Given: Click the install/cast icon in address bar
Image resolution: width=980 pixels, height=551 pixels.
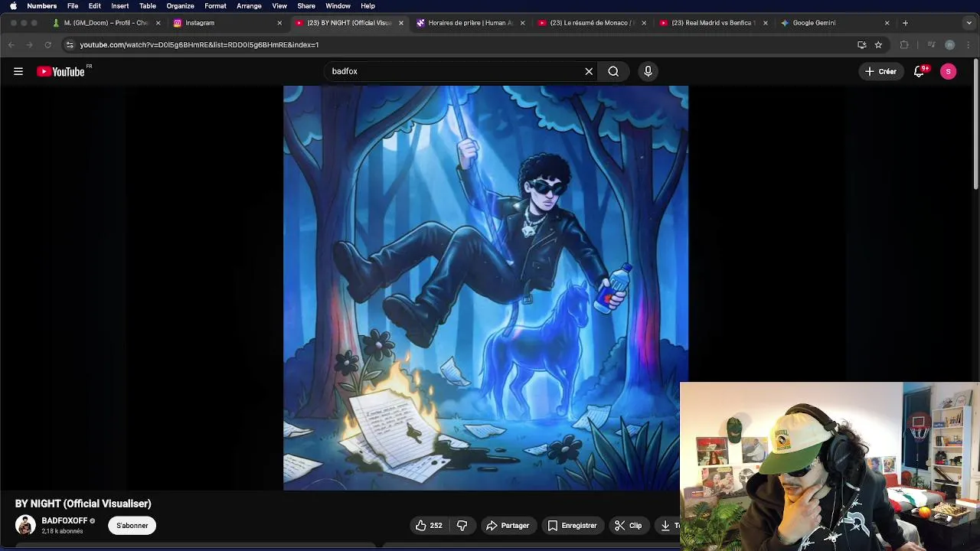Looking at the screenshot, I should [861, 44].
